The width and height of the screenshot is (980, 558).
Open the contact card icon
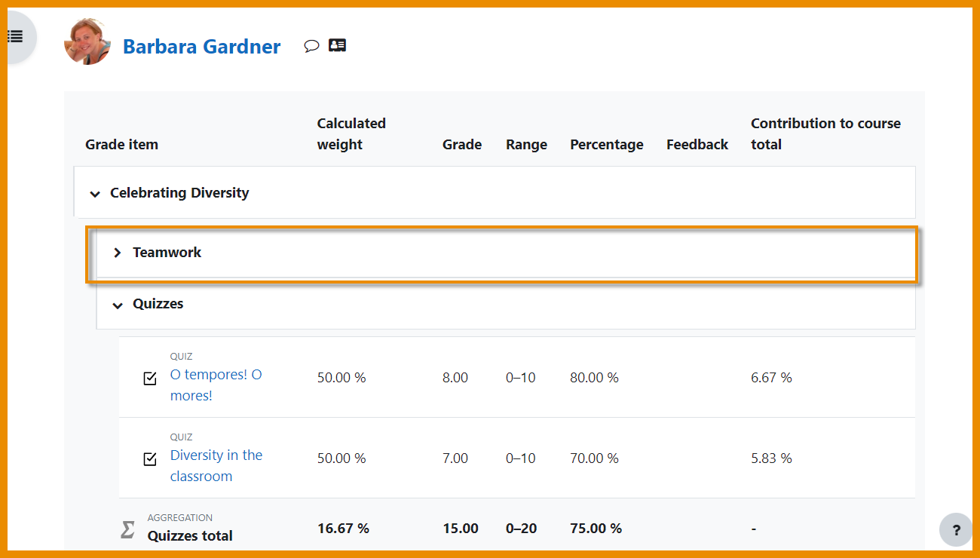338,46
